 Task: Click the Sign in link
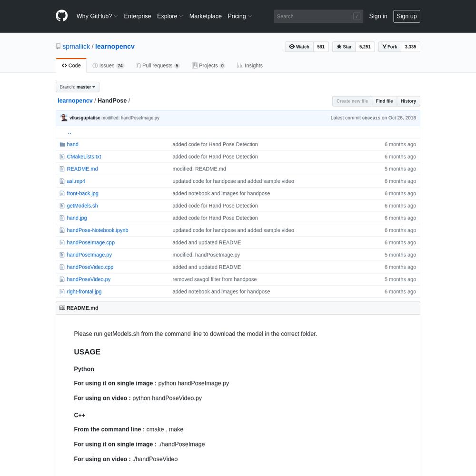coord(378,16)
